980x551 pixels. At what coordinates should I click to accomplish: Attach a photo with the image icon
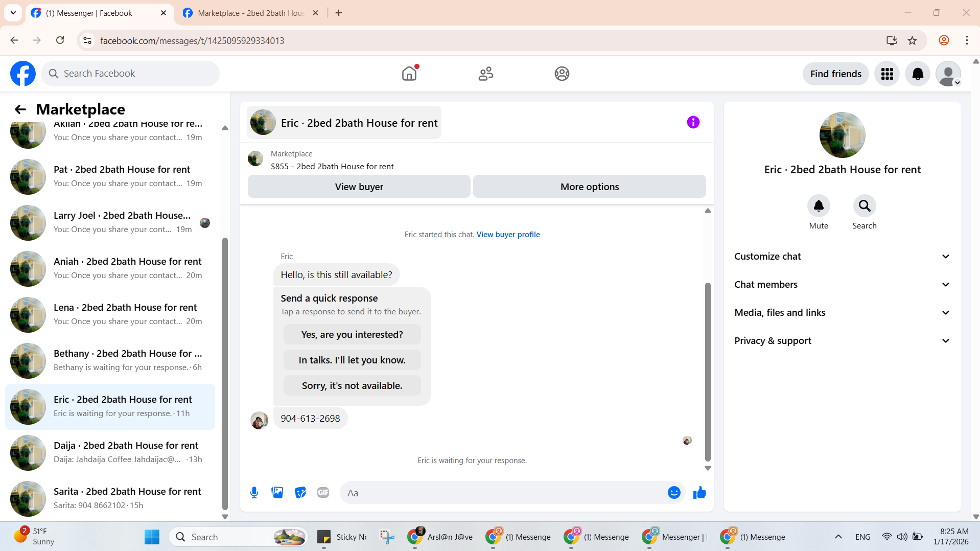coord(277,493)
